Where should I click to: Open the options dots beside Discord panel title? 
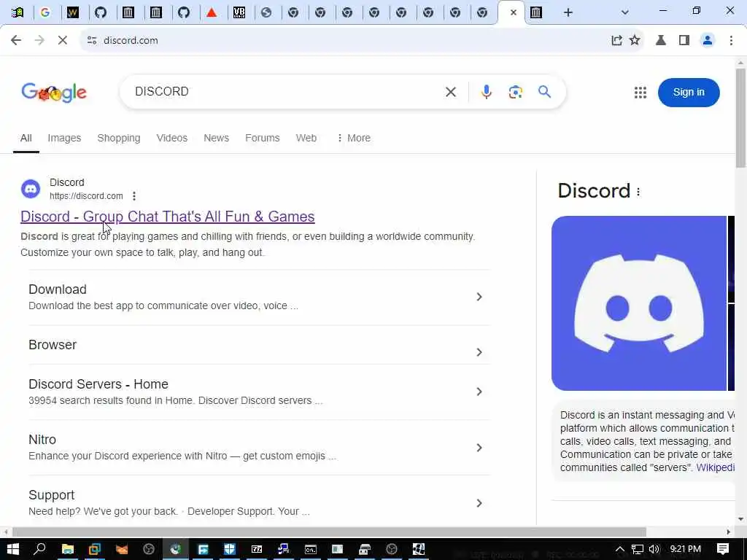638,192
